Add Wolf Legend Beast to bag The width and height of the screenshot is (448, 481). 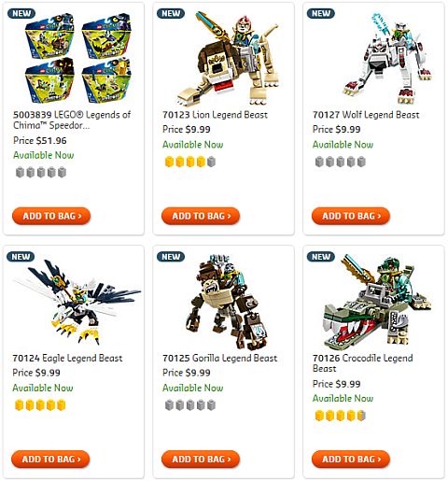pos(351,216)
